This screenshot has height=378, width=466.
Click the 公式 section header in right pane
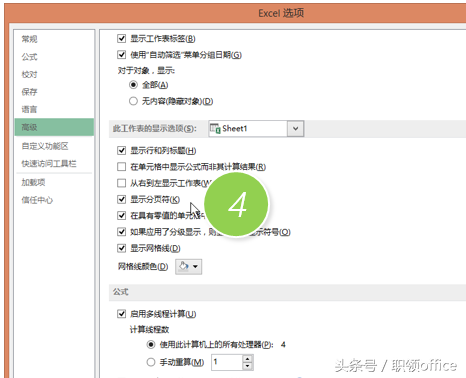pyautogui.click(x=120, y=292)
